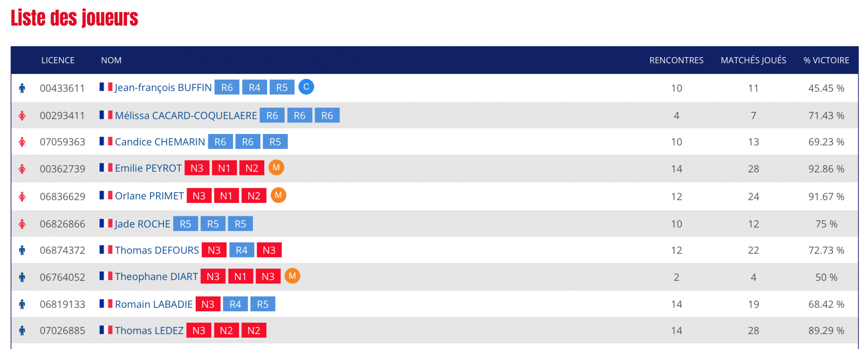Screen dimensions: 868x349
Task: Click the orange M badge beside Theophane DIART
Action: (x=292, y=276)
